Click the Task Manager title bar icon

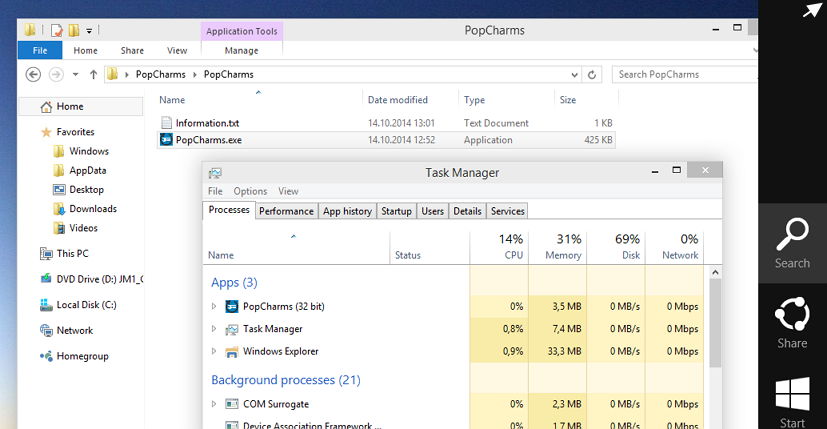tap(215, 173)
